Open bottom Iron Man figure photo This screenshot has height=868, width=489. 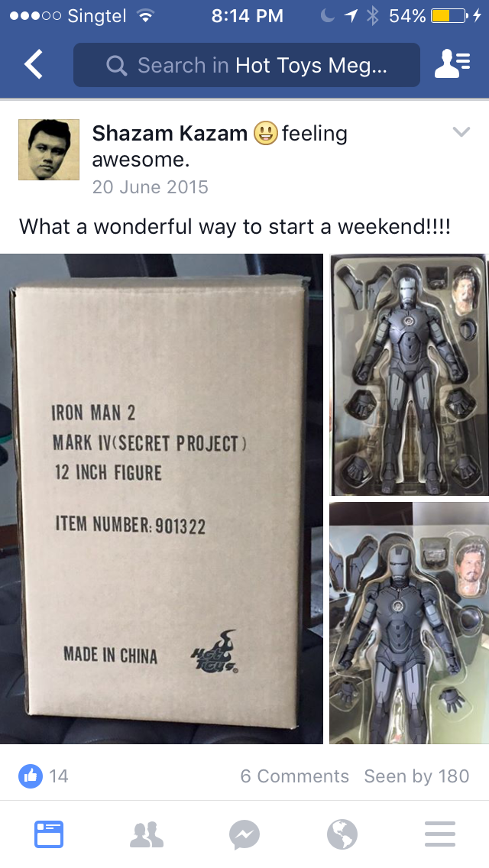410,623
